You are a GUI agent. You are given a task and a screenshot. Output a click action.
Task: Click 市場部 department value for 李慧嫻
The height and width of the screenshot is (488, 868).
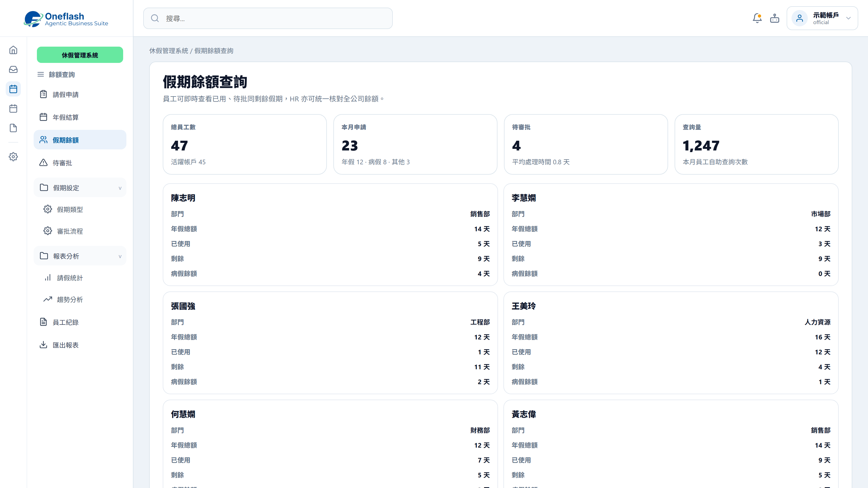point(821,214)
